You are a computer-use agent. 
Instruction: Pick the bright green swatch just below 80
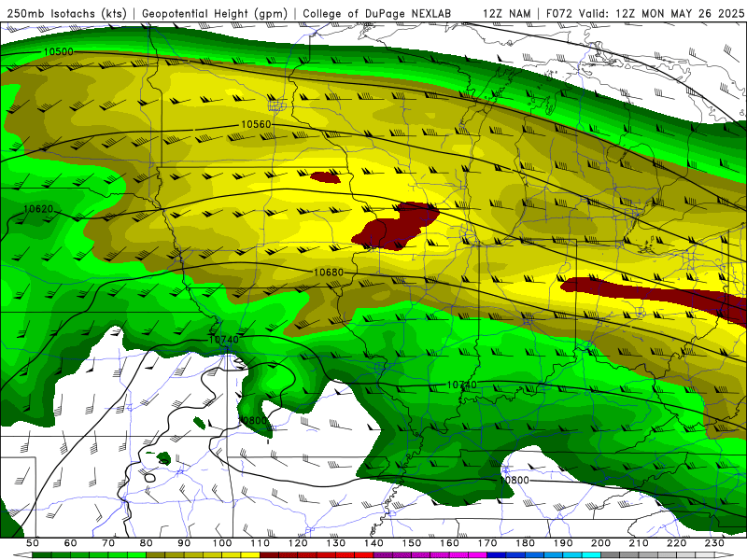click(136, 555)
